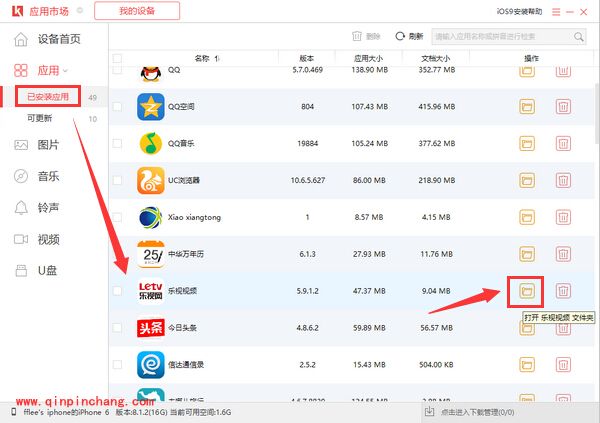The height and width of the screenshot is (423, 600).
Task: Click the 今日头条 app name
Action: [183, 328]
